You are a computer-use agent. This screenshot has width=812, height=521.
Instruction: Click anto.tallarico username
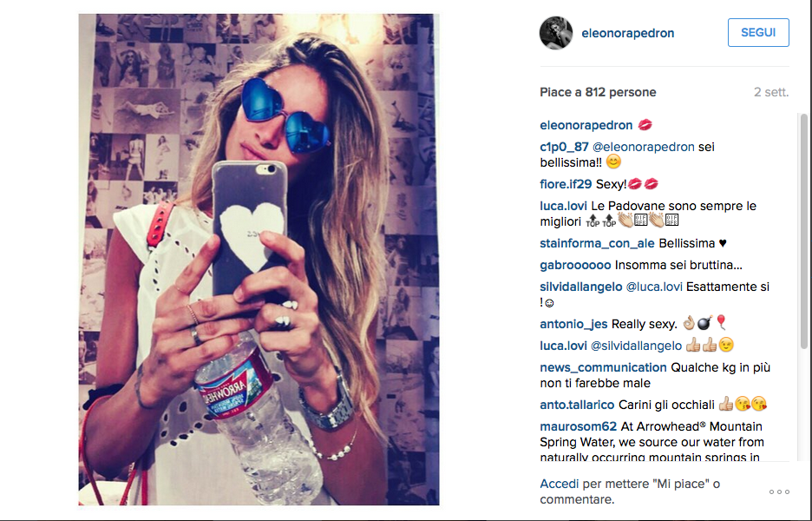click(577, 405)
